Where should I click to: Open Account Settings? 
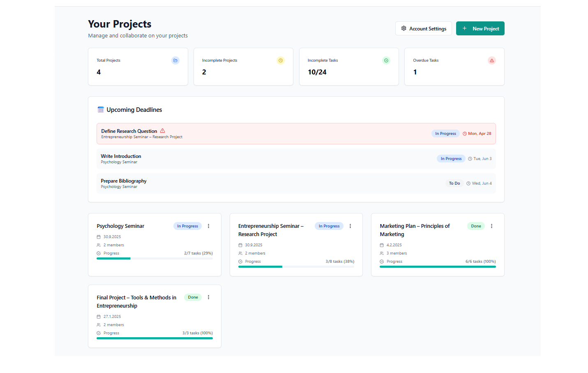coord(423,28)
